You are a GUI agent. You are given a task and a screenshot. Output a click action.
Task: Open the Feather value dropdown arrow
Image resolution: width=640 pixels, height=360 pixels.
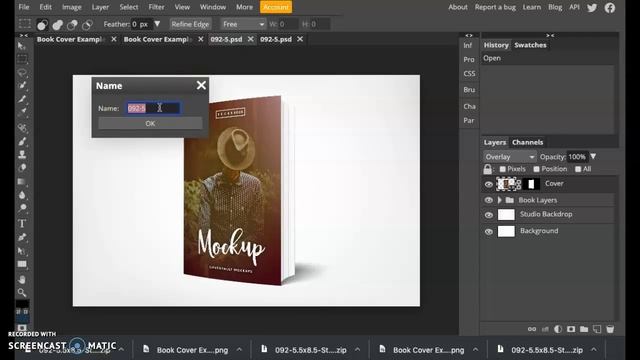click(157, 24)
